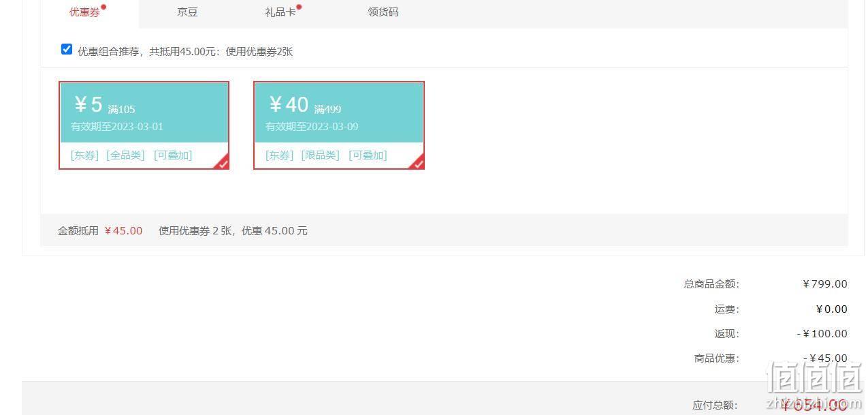Click the ¥799.00 total goods amount
The image size is (868, 415).
[824, 284]
